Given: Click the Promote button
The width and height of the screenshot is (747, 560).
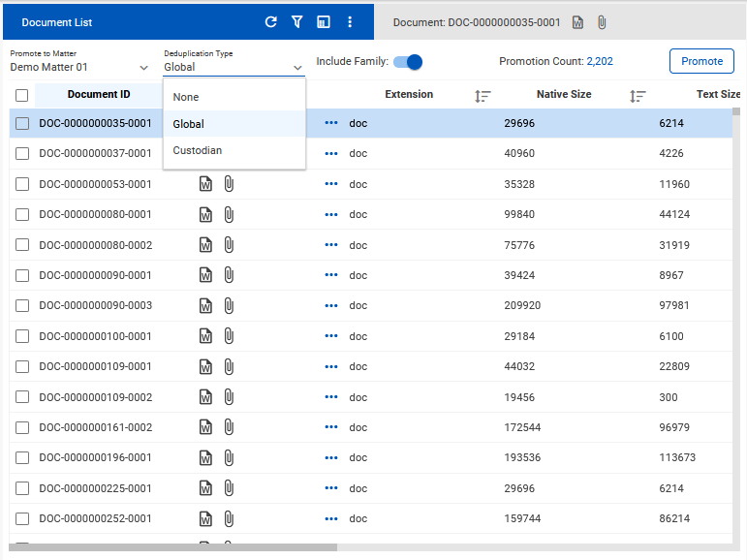Looking at the screenshot, I should pyautogui.click(x=701, y=61).
